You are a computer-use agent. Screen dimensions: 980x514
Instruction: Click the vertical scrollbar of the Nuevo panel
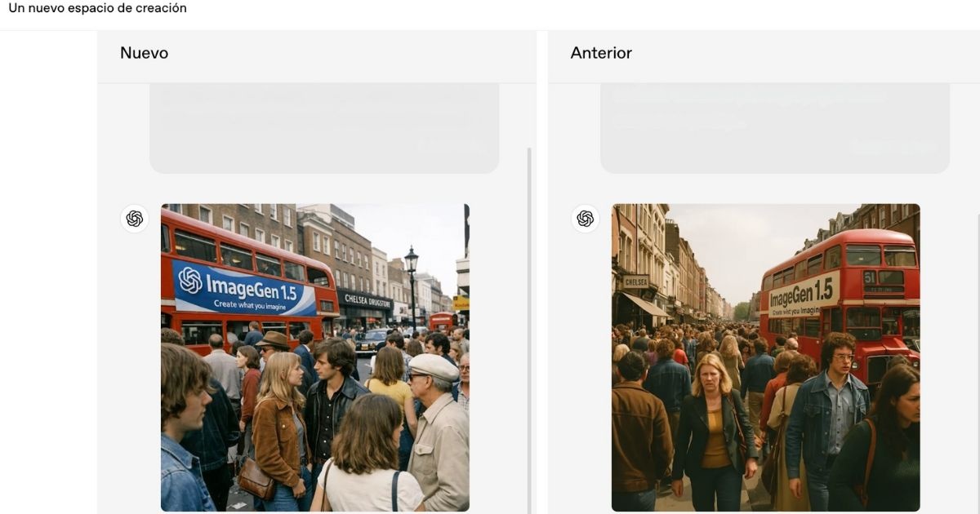click(x=529, y=326)
